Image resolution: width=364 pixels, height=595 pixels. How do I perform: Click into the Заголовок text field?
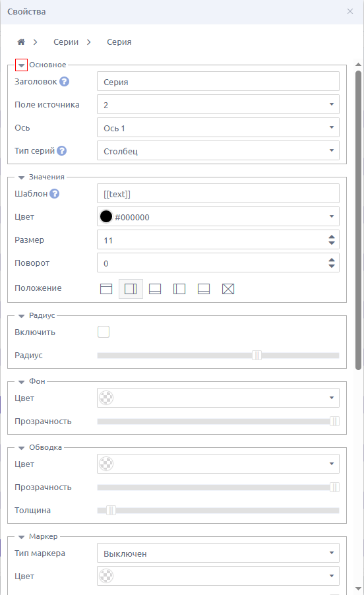tap(218, 81)
